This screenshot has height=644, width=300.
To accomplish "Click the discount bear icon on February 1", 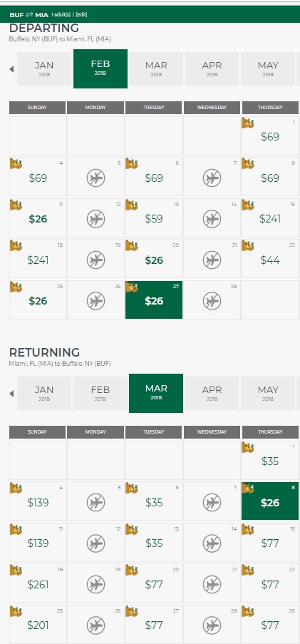I will [x=248, y=123].
